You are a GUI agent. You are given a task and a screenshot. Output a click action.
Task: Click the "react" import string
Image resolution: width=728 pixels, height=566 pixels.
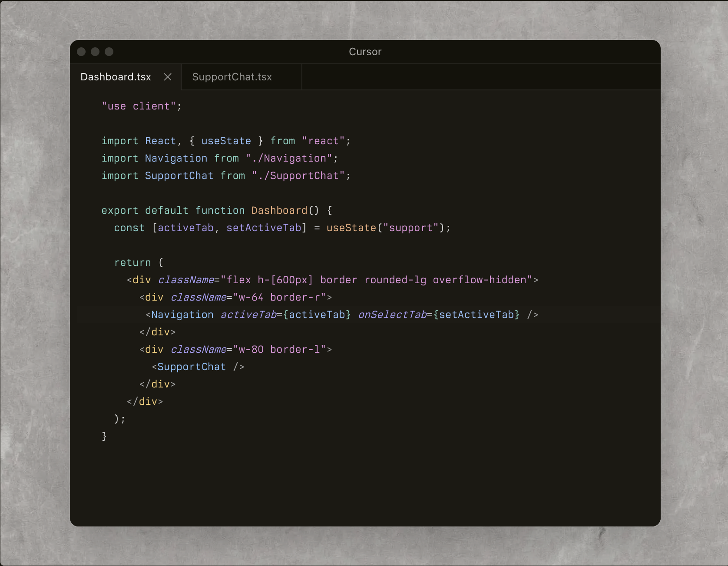point(323,141)
